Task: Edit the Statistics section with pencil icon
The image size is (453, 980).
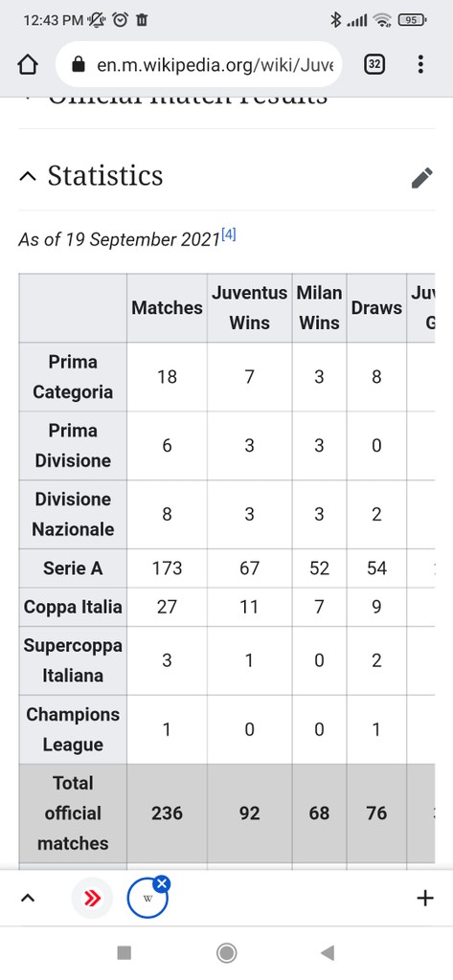Action: pos(421,177)
